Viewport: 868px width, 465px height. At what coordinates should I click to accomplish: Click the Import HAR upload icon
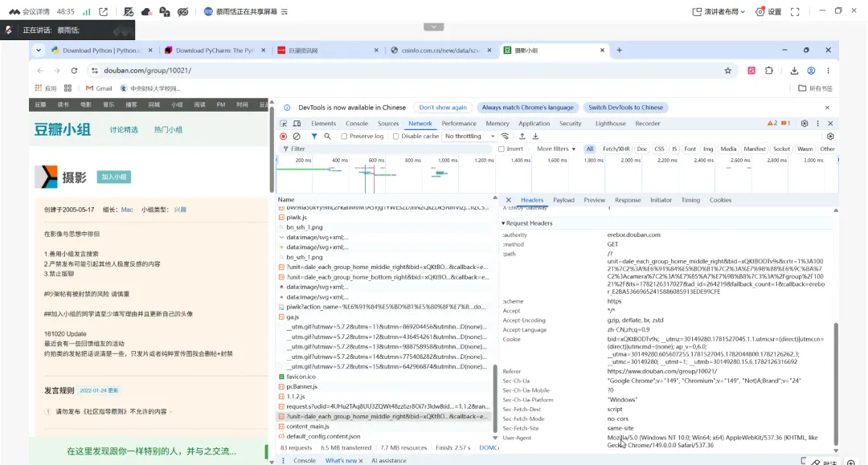pyautogui.click(x=522, y=136)
